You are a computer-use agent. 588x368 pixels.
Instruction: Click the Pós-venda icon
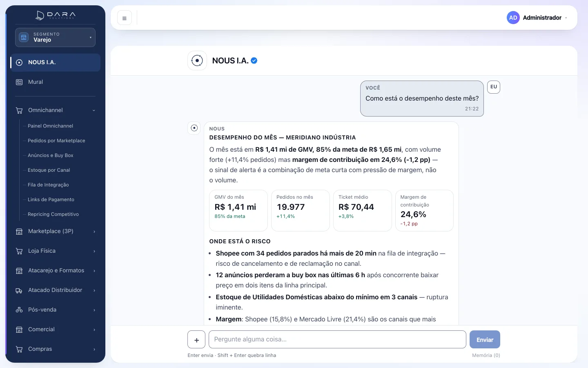[19, 310]
